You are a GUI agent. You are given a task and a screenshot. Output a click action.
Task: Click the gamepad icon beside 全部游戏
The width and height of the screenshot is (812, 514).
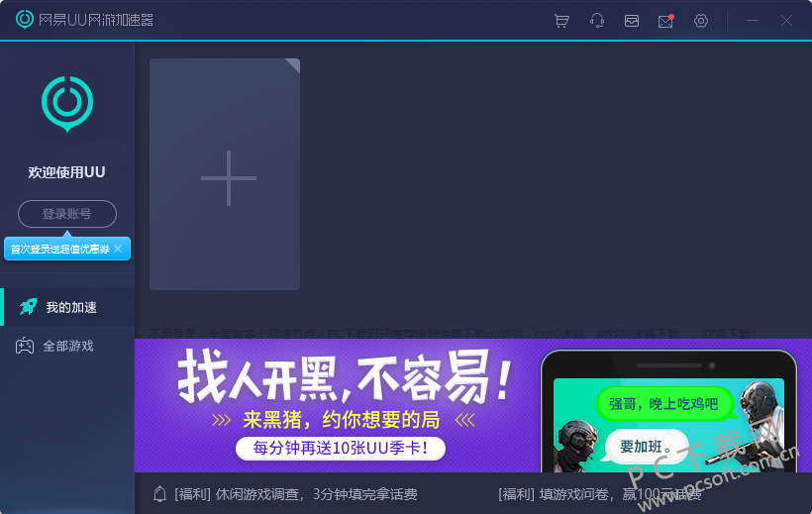click(x=26, y=346)
